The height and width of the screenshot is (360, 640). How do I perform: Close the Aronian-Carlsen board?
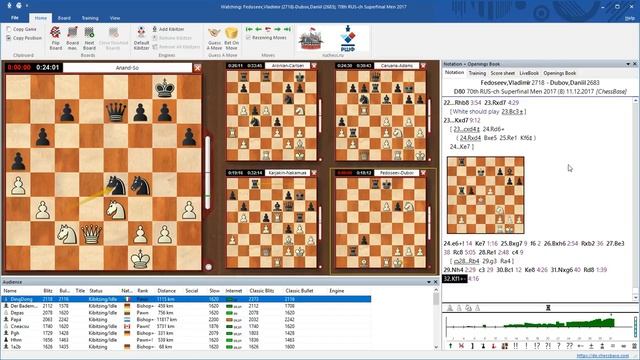pyautogui.click(x=314, y=65)
